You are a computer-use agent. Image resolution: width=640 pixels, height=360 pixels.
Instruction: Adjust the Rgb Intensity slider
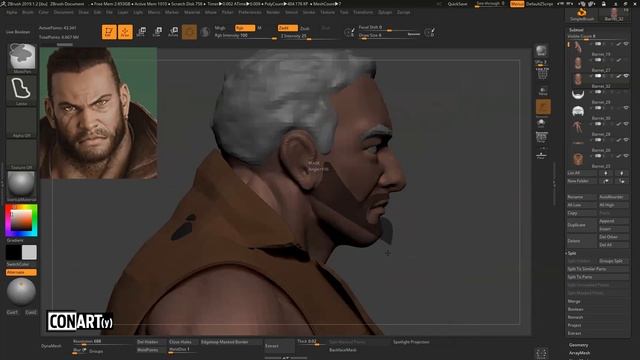(245, 36)
